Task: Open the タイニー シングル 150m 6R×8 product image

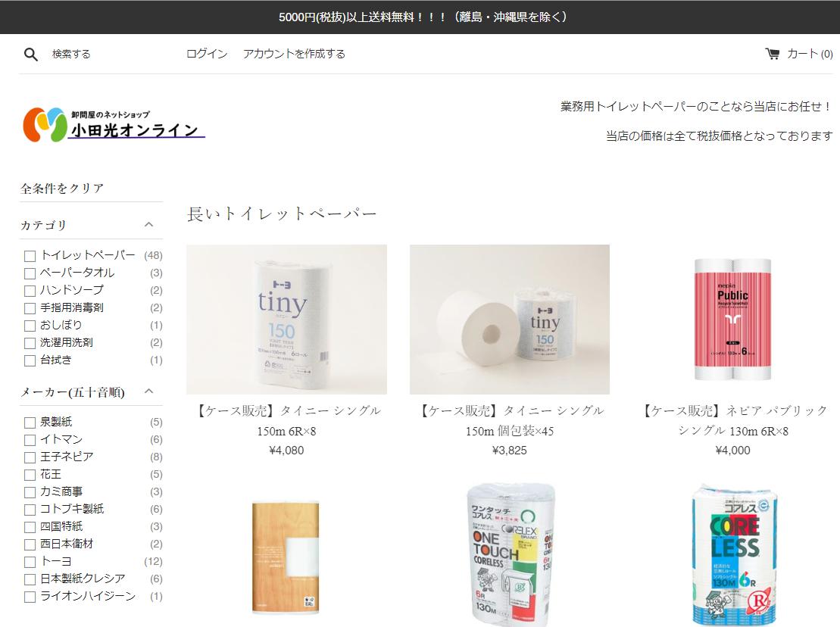Action: [286, 319]
